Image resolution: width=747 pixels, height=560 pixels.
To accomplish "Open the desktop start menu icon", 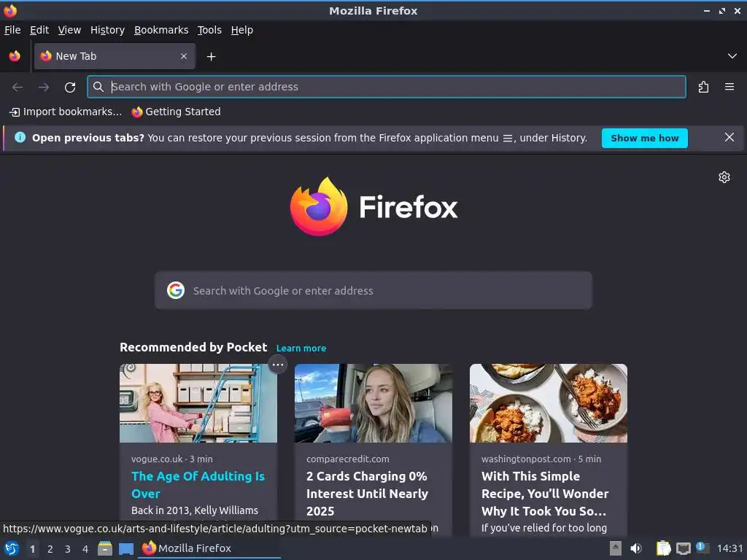I will pos(11,548).
